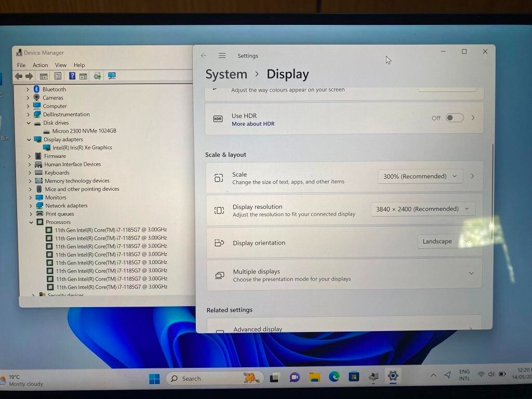Click the Settings gear taskbar icon

click(393, 376)
